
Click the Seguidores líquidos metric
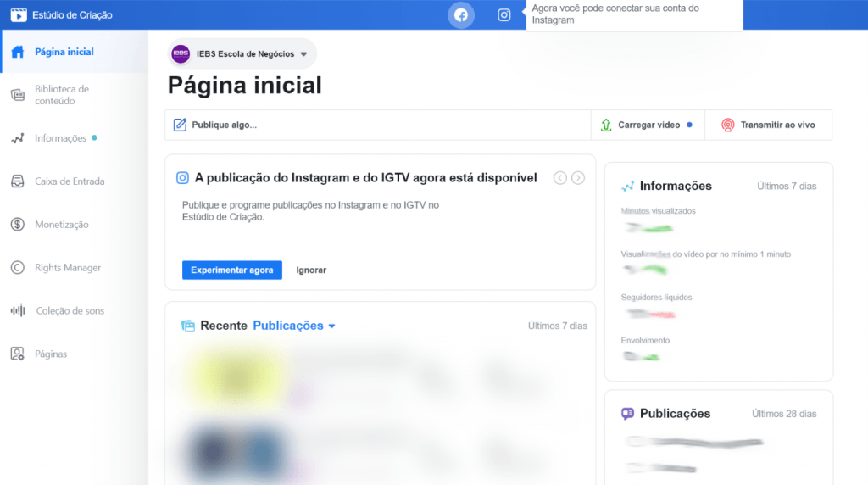657,298
